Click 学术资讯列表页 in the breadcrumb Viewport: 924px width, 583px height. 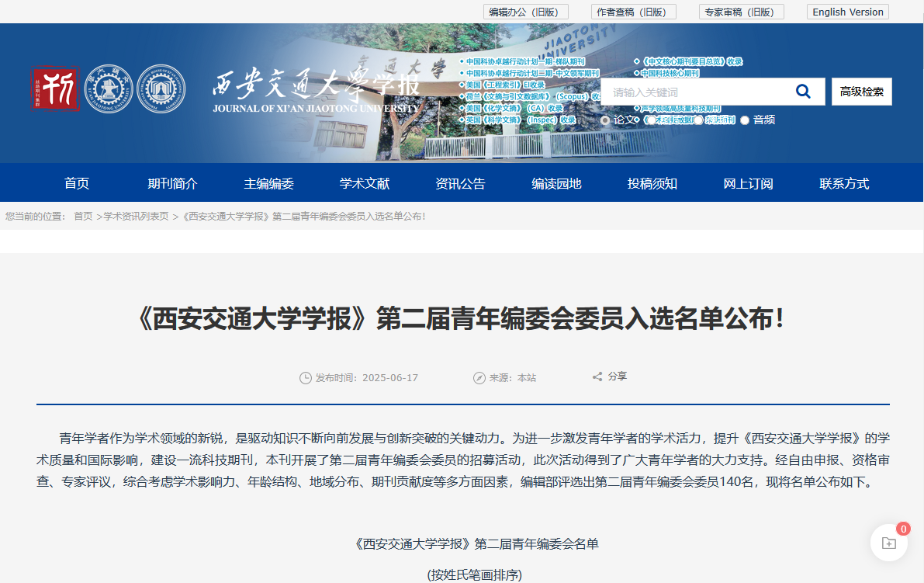137,217
